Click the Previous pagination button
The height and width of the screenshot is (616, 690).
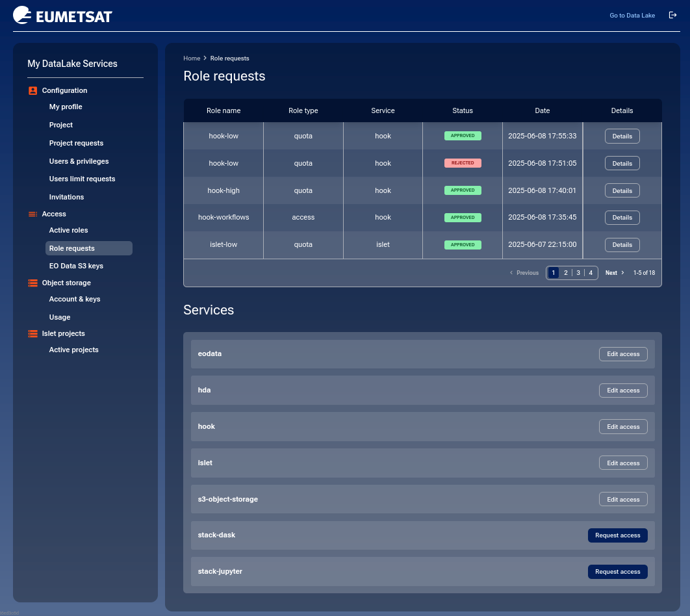click(x=524, y=273)
